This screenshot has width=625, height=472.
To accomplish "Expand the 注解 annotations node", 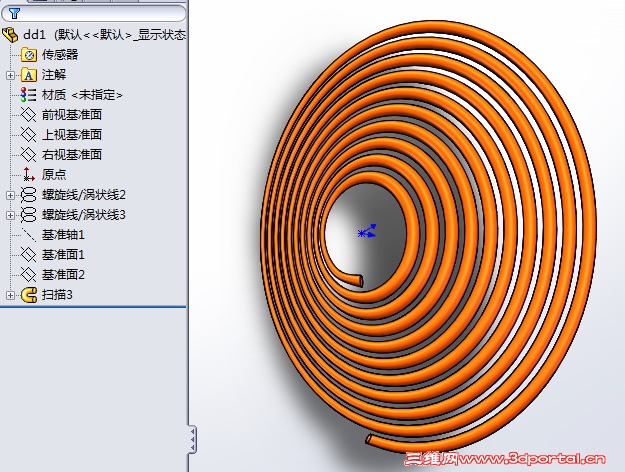I will 10,75.
